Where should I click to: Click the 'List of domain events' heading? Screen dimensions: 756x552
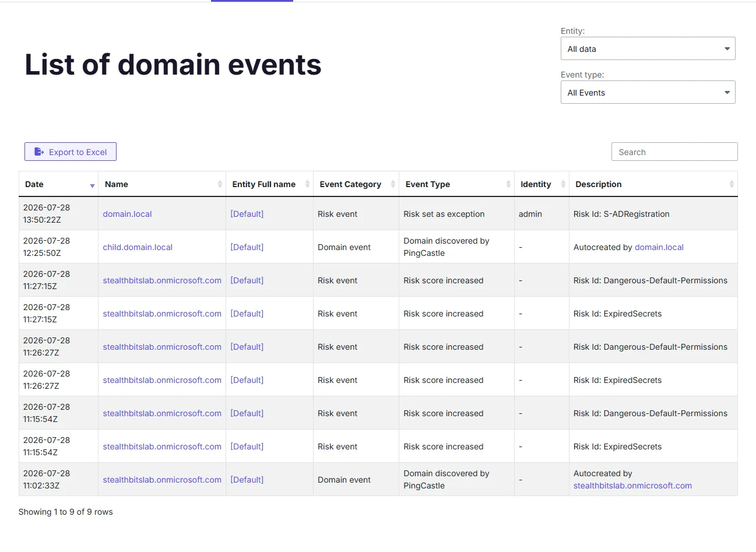(x=173, y=64)
